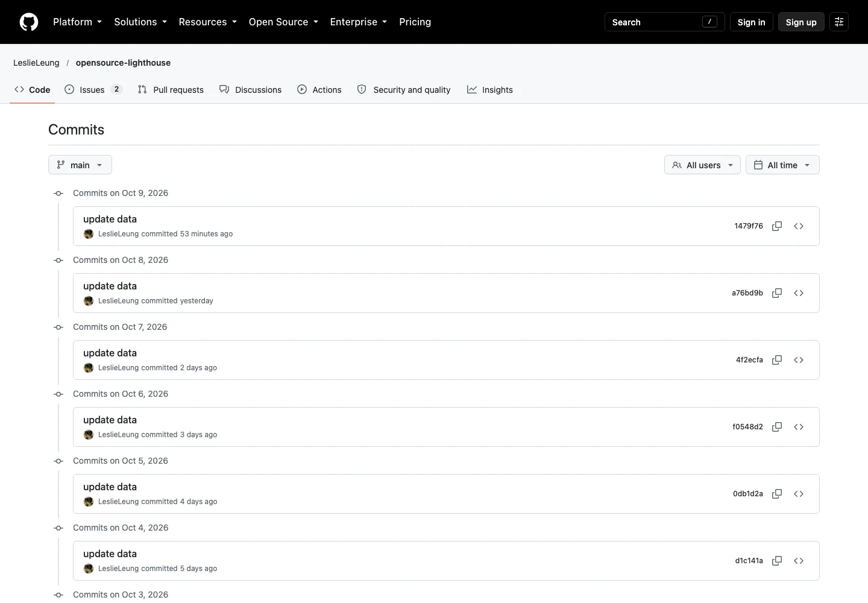Image resolution: width=868 pixels, height=603 pixels.
Task: Copy full SHA for commit d1c141a
Action: [777, 561]
